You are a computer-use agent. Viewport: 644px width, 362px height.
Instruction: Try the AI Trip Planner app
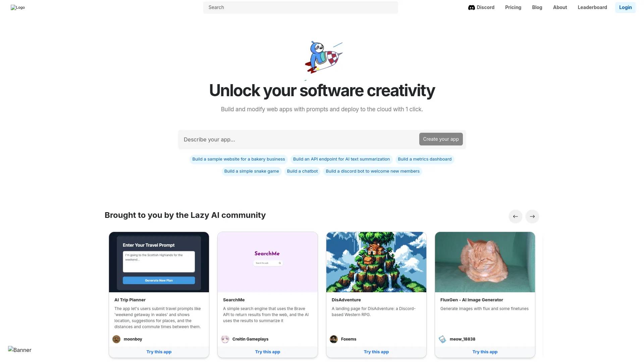pyautogui.click(x=159, y=352)
